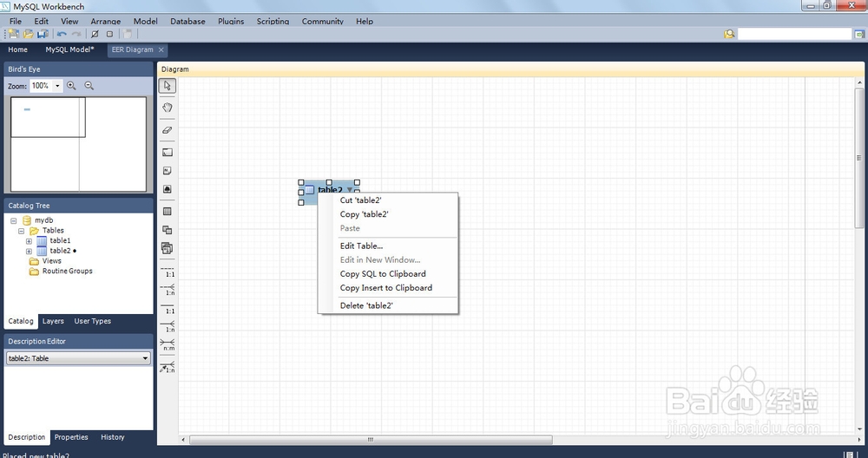Select the hand pan tool
868x458 pixels.
click(x=168, y=108)
